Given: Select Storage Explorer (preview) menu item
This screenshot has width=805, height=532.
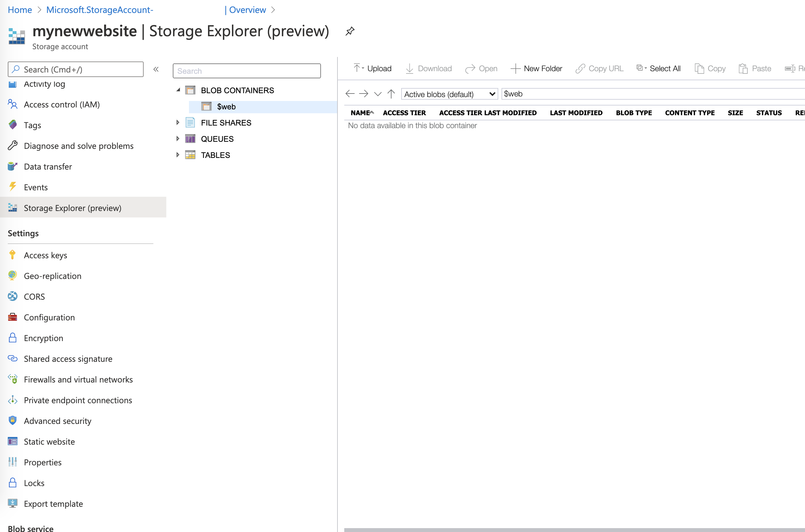Looking at the screenshot, I should 83,208.
